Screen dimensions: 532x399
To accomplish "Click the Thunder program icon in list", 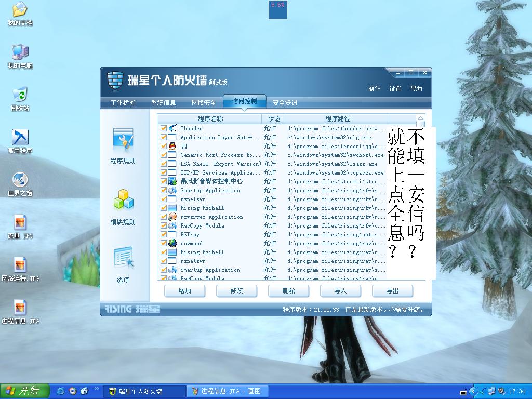I will [x=172, y=128].
